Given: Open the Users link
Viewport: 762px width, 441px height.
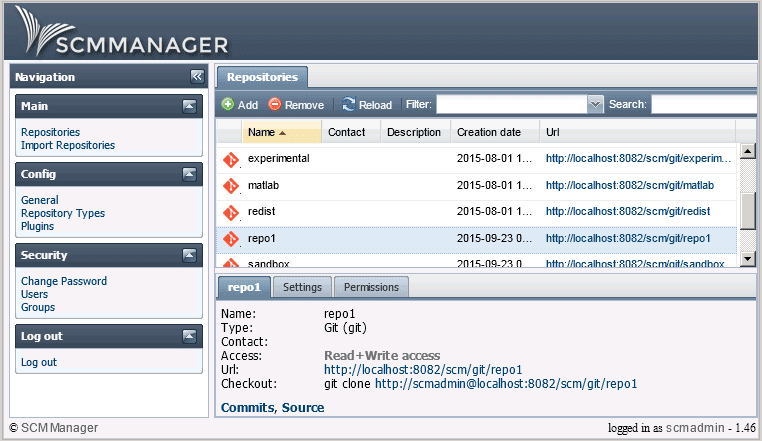Looking at the screenshot, I should click(35, 295).
